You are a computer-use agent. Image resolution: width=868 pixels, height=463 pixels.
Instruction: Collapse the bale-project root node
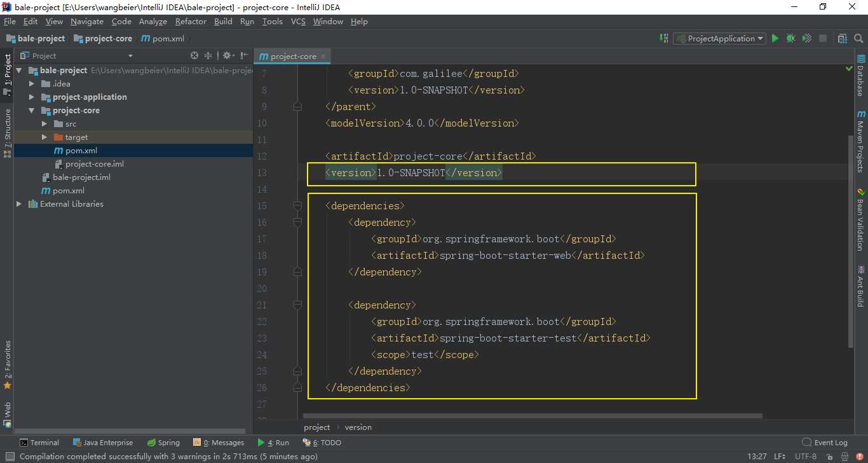19,71
